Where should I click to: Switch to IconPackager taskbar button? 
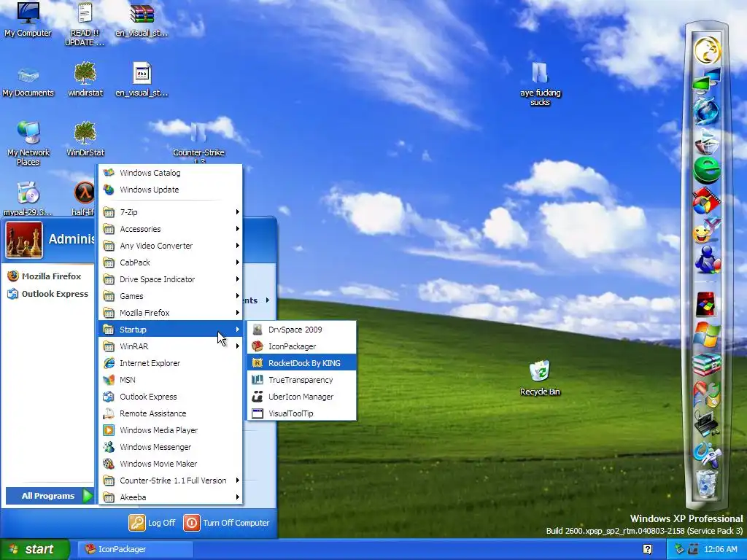coord(134,549)
